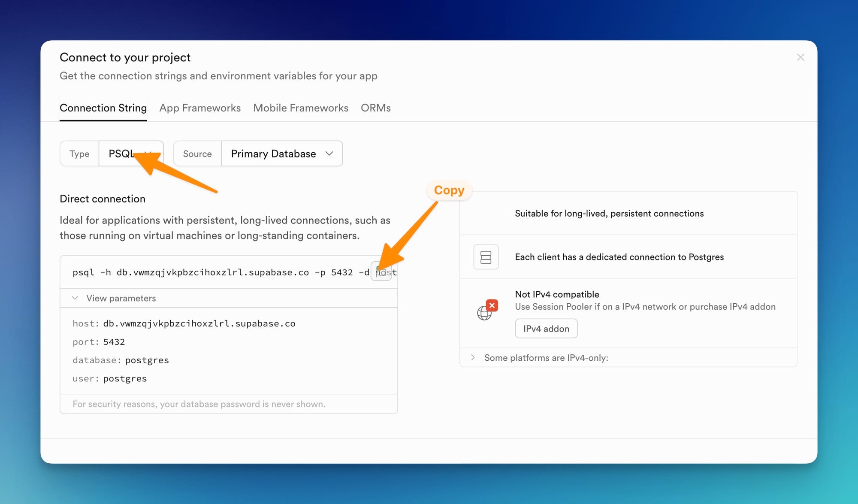Switch to the App Frameworks tab
Screen dimensions: 858x504
pos(200,108)
